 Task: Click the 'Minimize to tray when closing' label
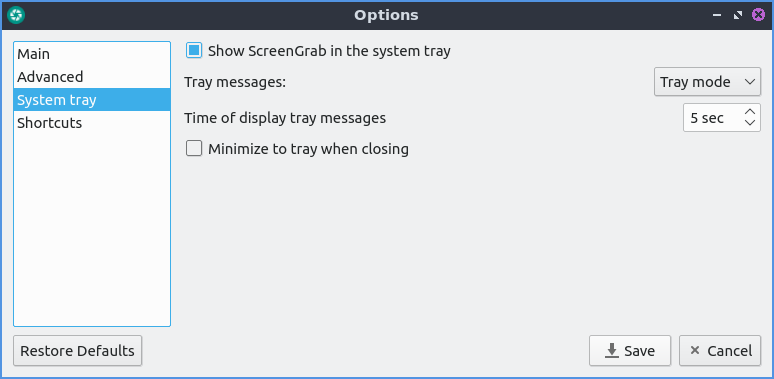pos(308,149)
